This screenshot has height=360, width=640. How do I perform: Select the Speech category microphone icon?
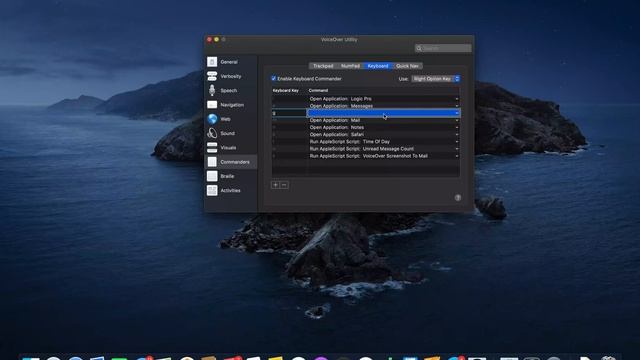point(212,90)
